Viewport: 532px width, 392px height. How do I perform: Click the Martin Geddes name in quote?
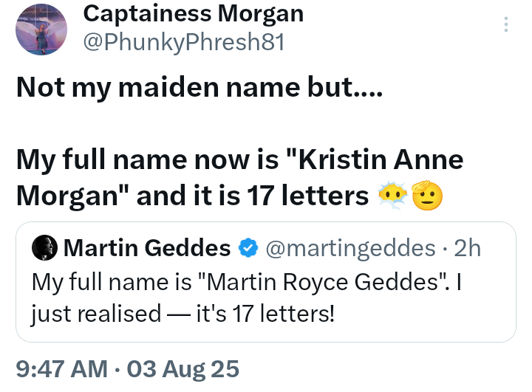[x=147, y=249]
